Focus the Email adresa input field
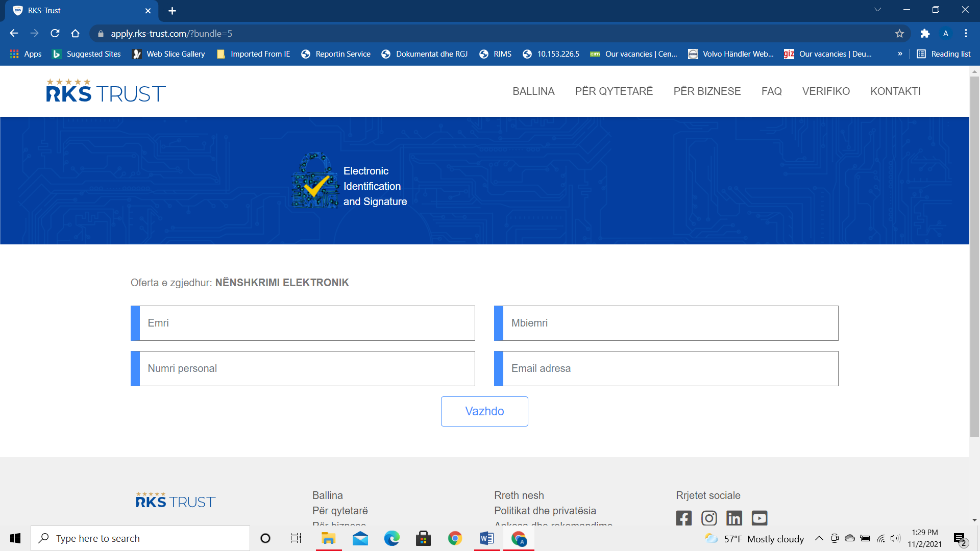The height and width of the screenshot is (551, 980). tap(666, 368)
